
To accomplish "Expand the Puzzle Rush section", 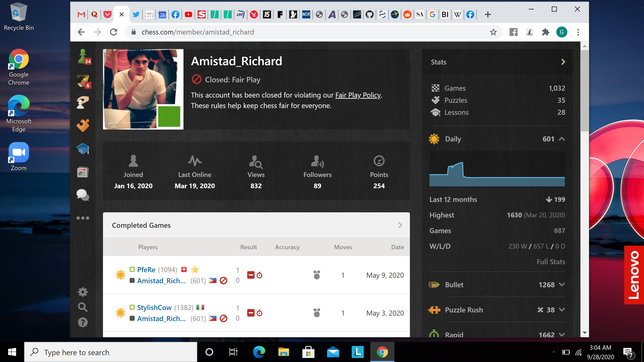I will coord(562,310).
